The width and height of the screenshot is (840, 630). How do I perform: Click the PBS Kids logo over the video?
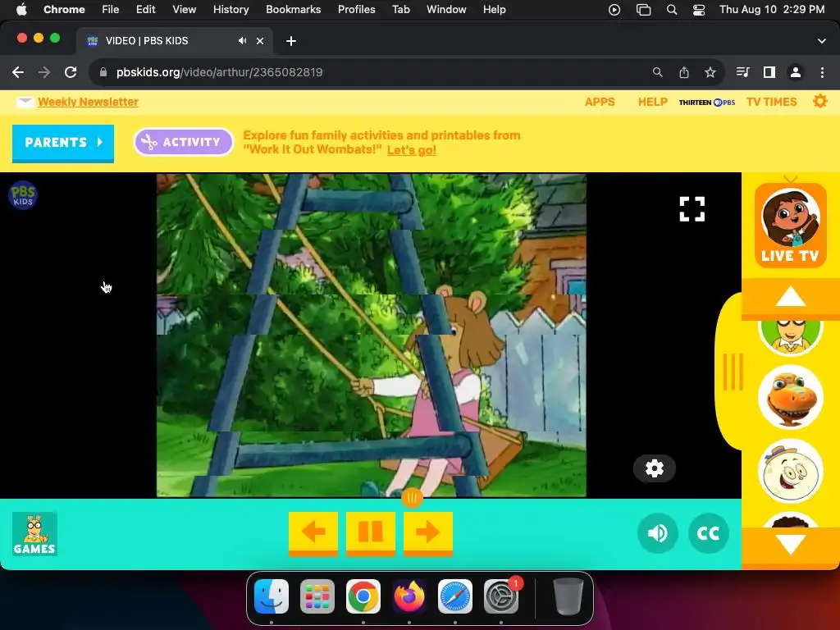click(x=22, y=195)
